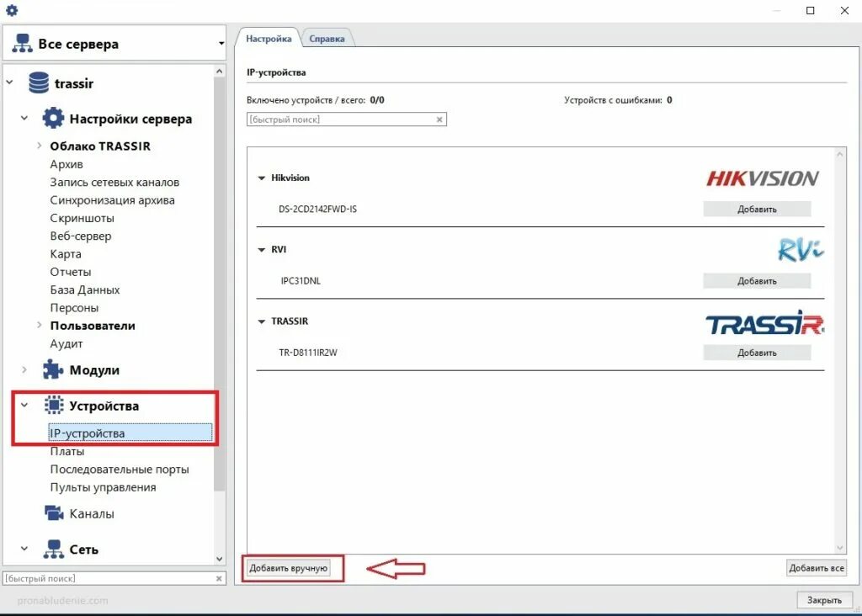Click the IPC31DNL device name
This screenshot has height=616, width=862.
coord(301,281)
